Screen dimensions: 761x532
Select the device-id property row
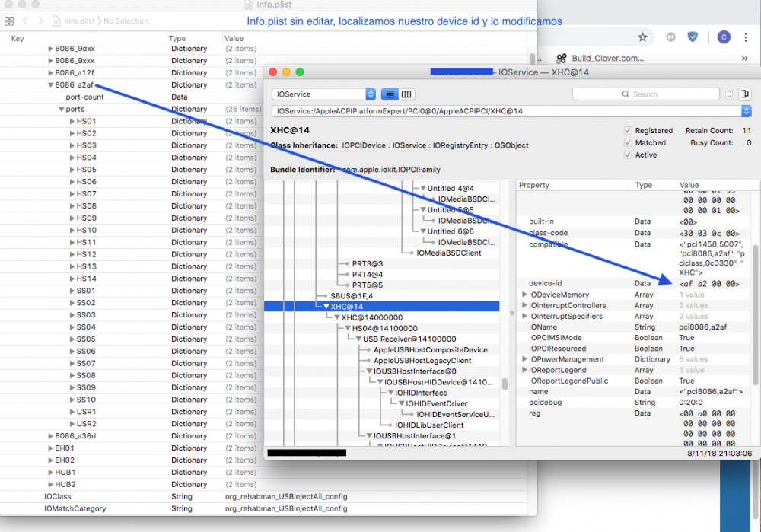coord(635,283)
